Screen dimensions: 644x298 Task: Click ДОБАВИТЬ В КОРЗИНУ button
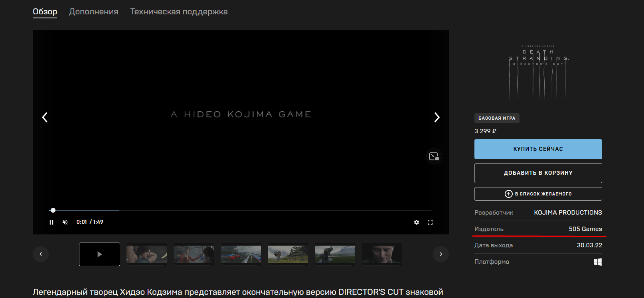click(538, 173)
